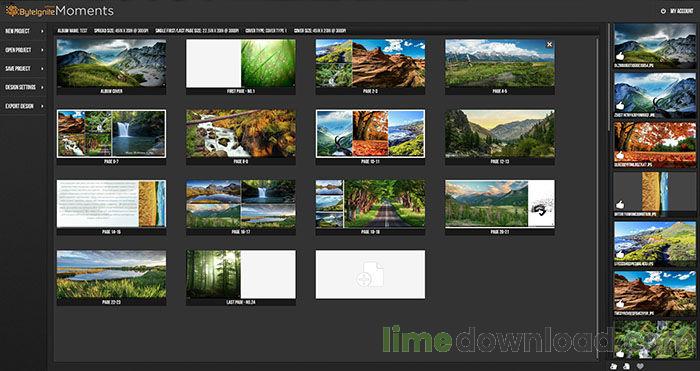The width and height of the screenshot is (700, 371).
Task: Add a new spread with the plus page icon
Action: pos(370,274)
